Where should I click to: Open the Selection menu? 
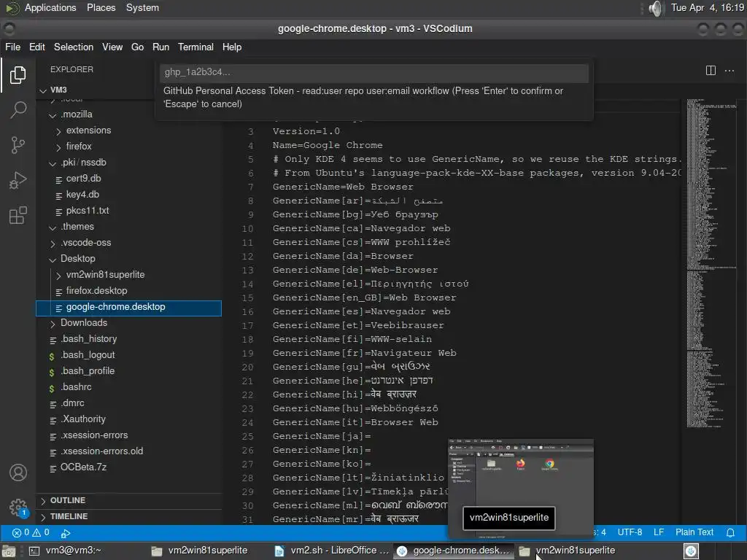[74, 47]
